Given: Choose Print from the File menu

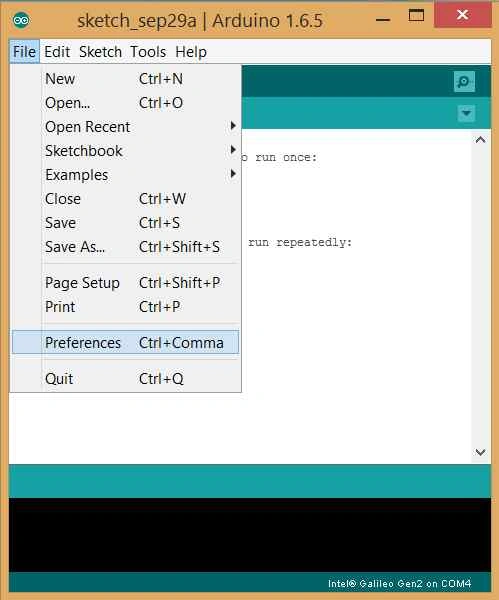Looking at the screenshot, I should (126, 307).
